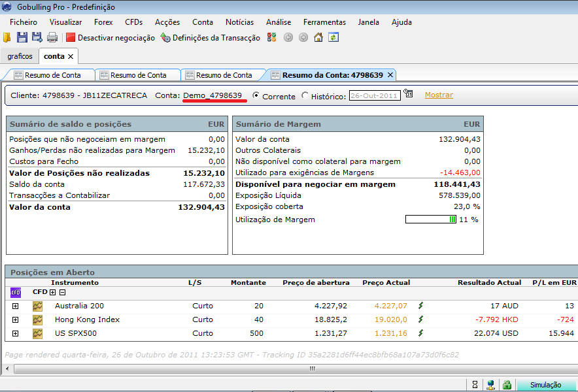Click the Hong Kong Index chart icon
This screenshot has width=578, height=392.
point(38,319)
